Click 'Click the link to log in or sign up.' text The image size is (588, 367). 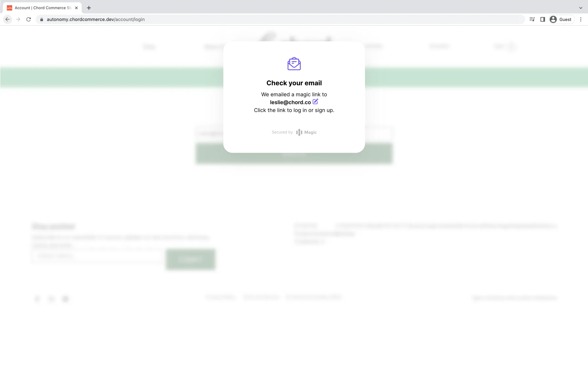294,110
